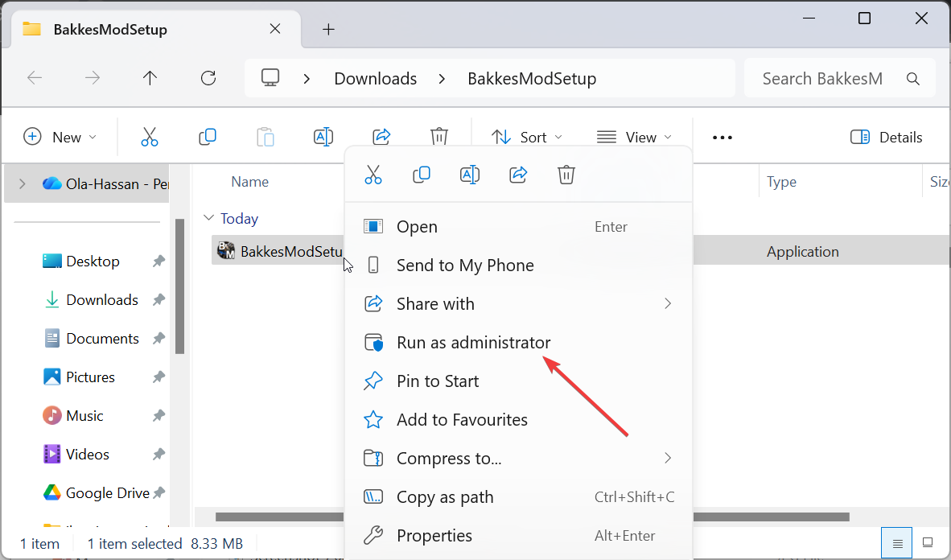951x560 pixels.
Task: Click the Type column header
Action: [781, 181]
